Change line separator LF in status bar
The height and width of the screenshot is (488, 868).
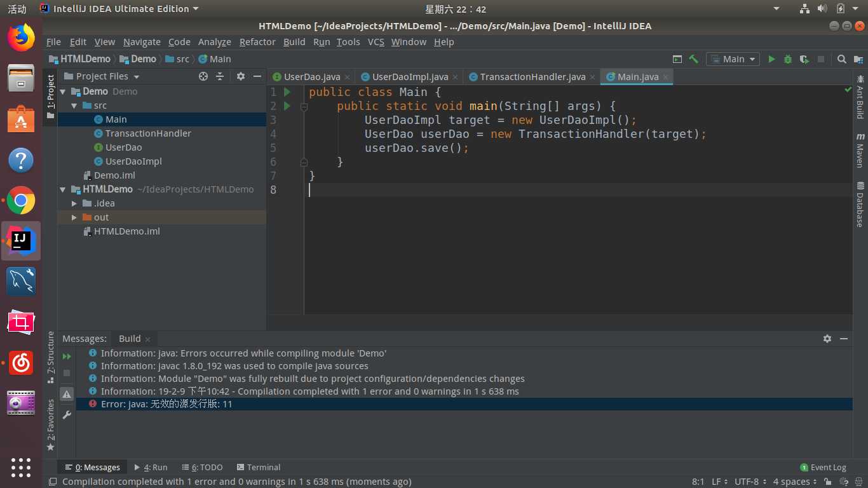[719, 482]
